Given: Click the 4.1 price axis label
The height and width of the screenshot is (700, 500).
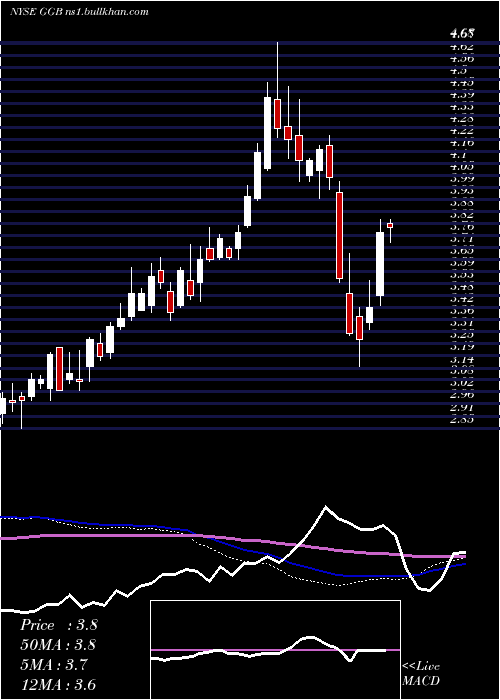Looking at the screenshot, I should 458,155.
